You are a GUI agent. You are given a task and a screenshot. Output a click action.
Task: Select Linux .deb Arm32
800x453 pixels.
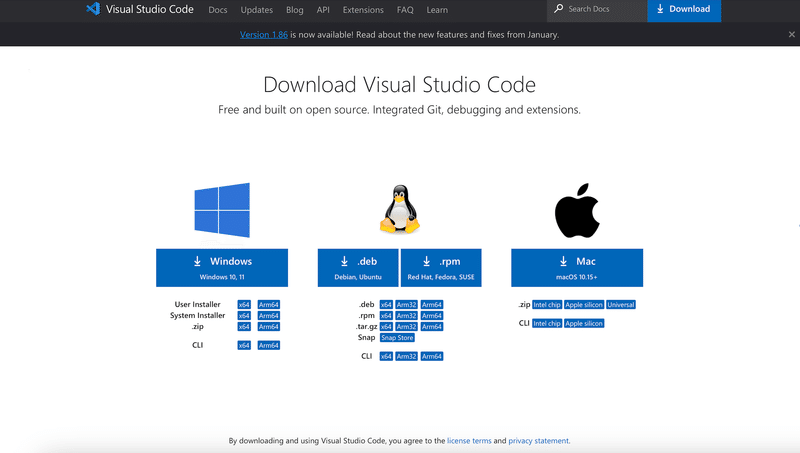coord(407,305)
